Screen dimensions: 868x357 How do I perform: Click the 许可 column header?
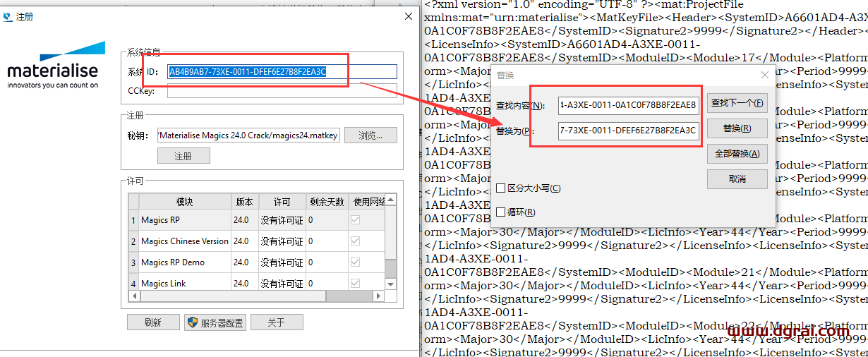coord(282,202)
